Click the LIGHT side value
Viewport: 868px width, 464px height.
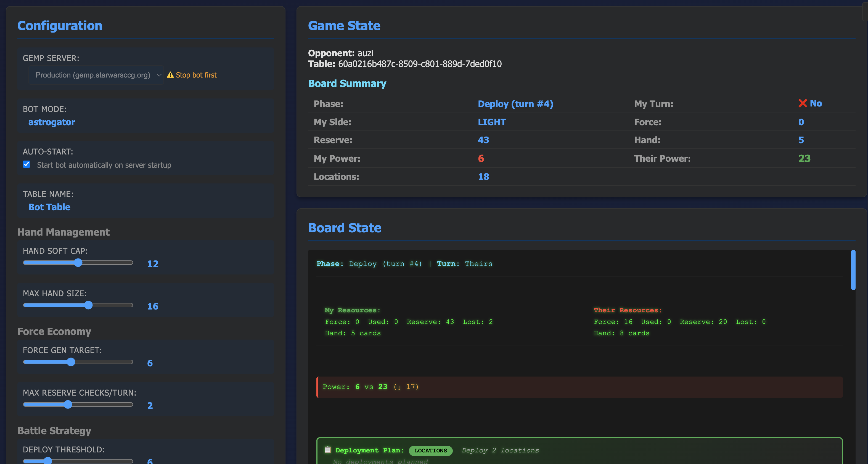coord(492,122)
